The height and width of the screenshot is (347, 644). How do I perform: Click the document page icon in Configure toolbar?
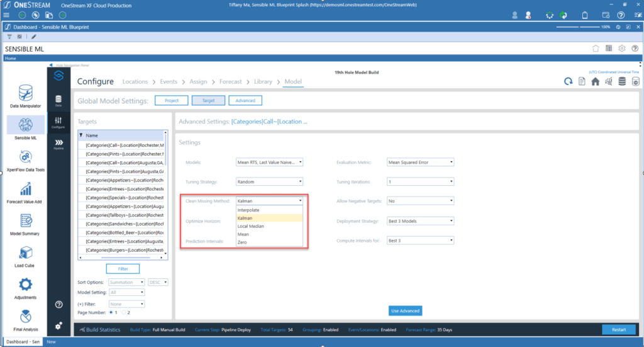pyautogui.click(x=582, y=81)
